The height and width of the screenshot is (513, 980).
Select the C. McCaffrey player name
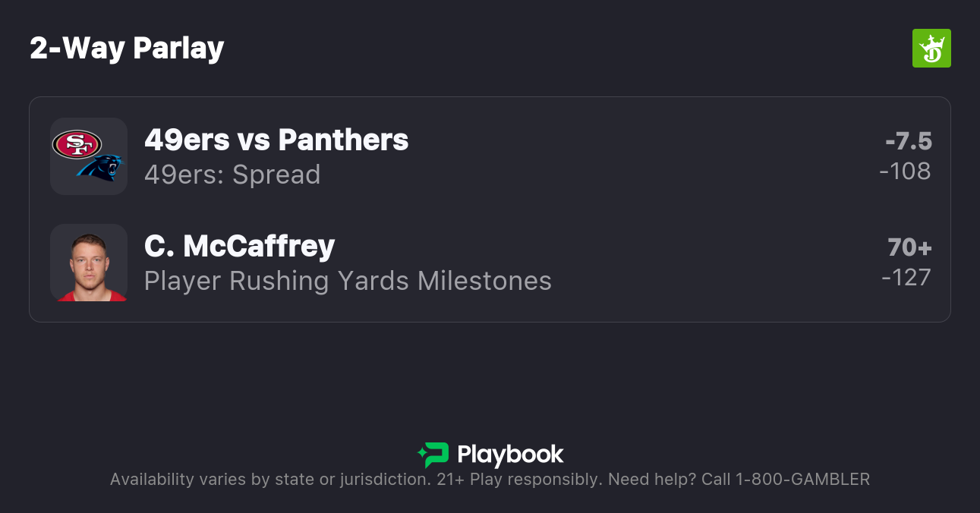pos(239,247)
